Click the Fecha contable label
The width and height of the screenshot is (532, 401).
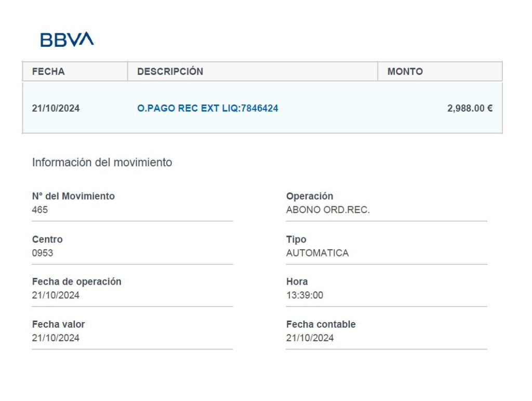pos(321,324)
